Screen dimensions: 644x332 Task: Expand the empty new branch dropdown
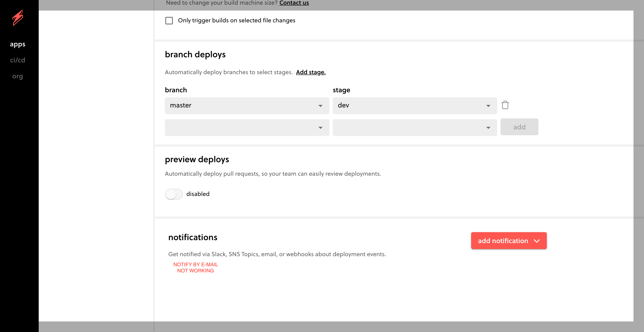coord(247,127)
